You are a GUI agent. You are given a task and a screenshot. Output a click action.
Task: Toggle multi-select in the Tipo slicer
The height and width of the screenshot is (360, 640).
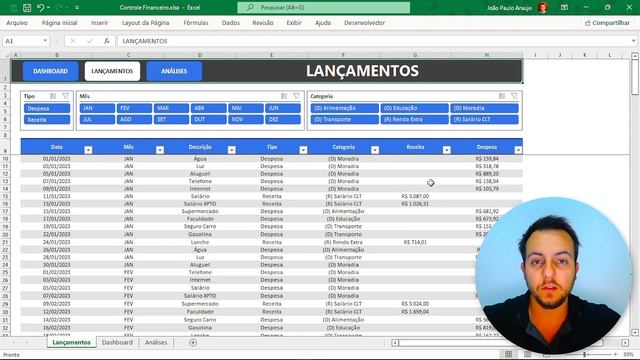pos(53,96)
